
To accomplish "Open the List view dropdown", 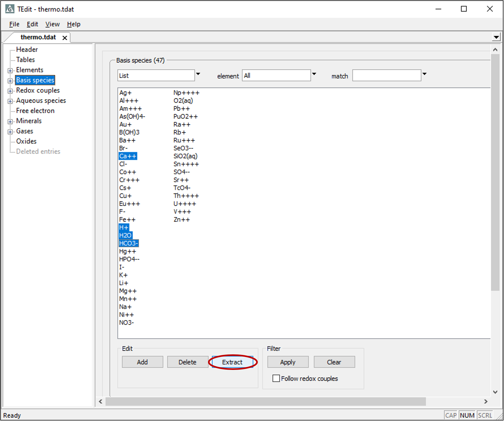I will [x=198, y=74].
